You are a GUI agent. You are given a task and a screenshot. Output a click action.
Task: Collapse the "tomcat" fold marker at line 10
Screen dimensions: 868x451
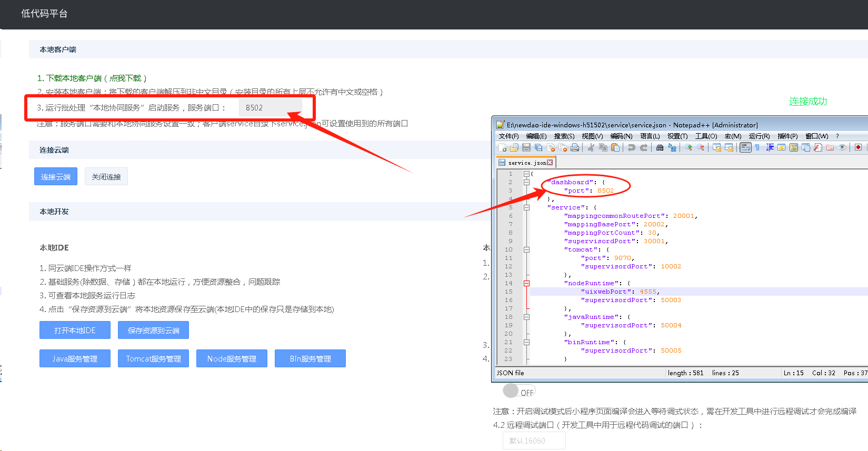(526, 249)
